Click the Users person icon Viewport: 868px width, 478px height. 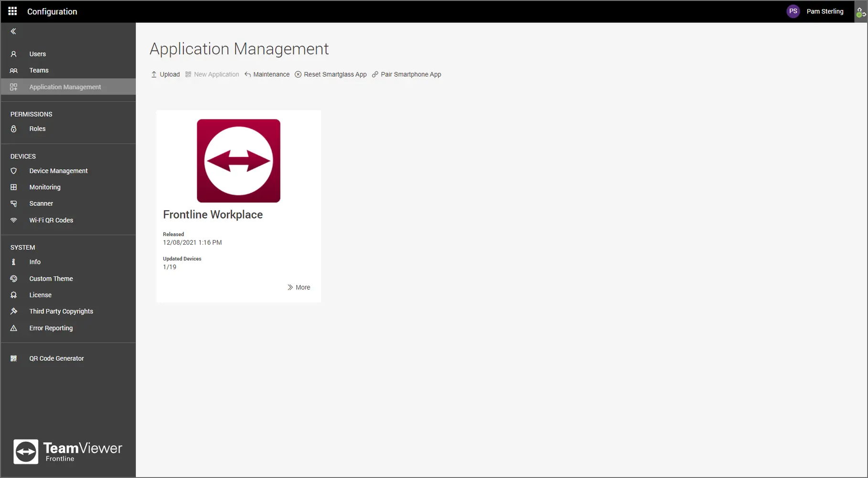[x=14, y=54]
